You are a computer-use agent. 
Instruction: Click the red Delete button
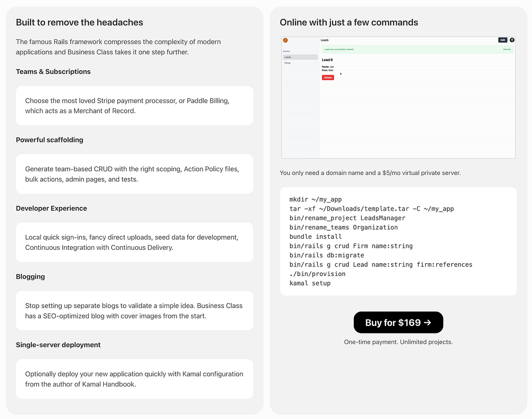(328, 78)
